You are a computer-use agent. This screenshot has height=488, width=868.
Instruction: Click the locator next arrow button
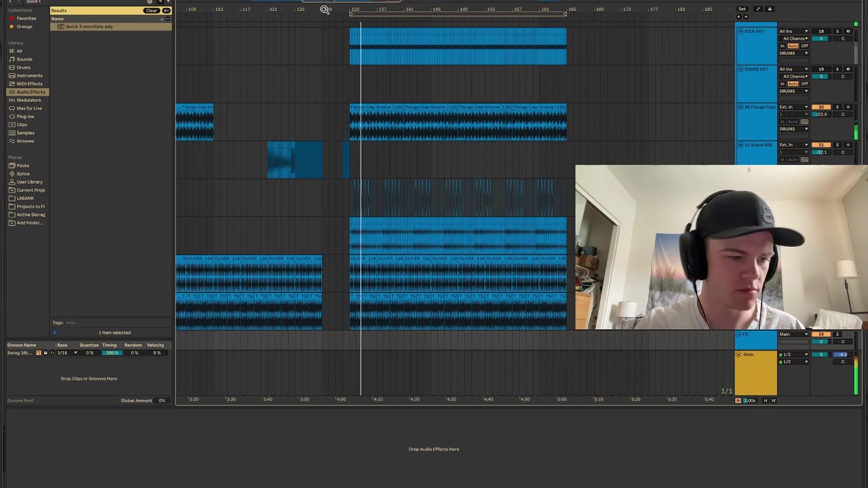tap(746, 17)
